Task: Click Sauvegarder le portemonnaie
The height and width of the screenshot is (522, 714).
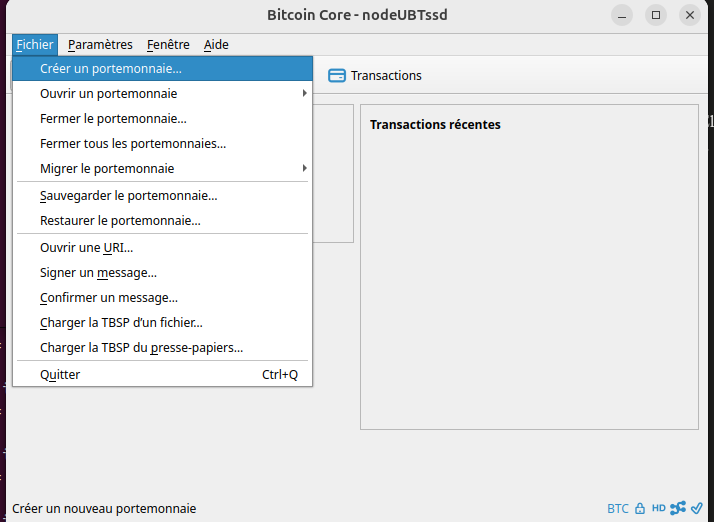Action: (128, 196)
